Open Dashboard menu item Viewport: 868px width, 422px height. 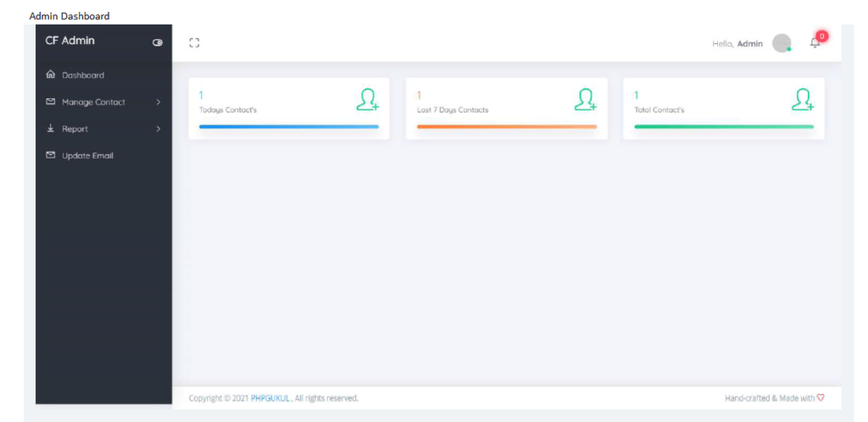(83, 75)
